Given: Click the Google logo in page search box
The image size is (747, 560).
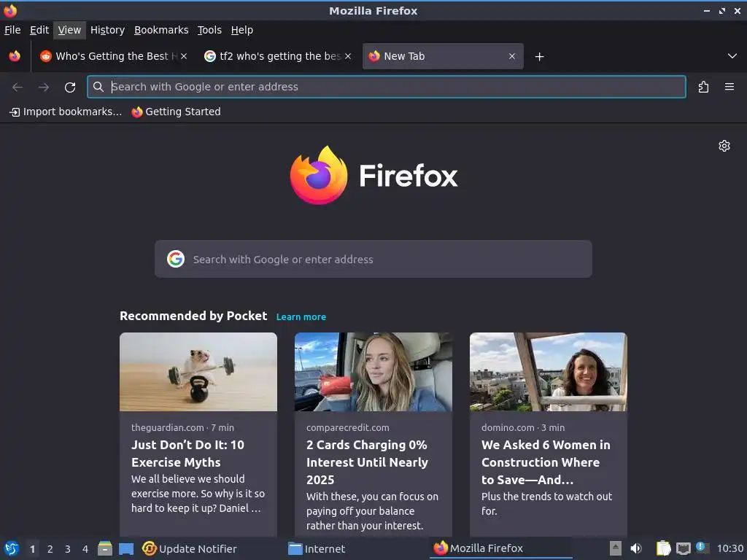Looking at the screenshot, I should pos(176,259).
